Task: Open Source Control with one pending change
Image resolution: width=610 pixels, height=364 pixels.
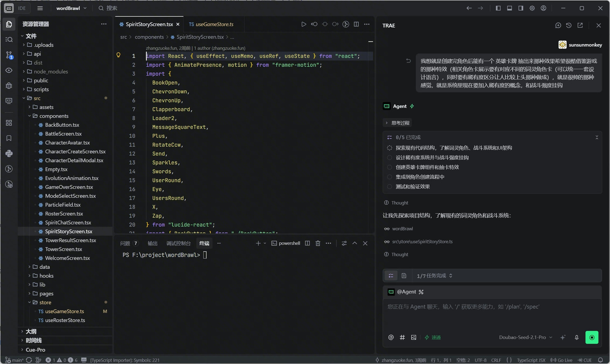Action: tap(9, 55)
